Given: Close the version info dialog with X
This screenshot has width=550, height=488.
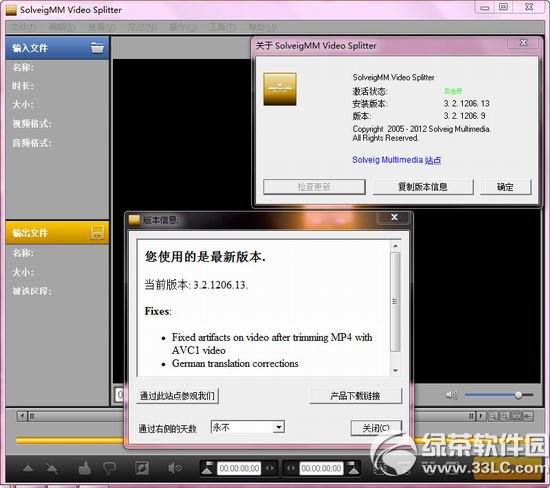Looking at the screenshot, I should tap(394, 218).
